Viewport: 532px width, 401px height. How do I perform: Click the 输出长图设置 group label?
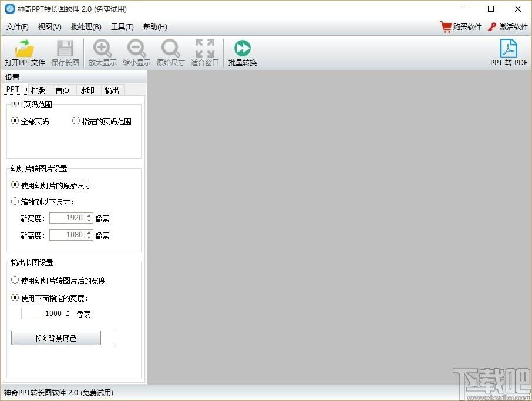click(32, 262)
